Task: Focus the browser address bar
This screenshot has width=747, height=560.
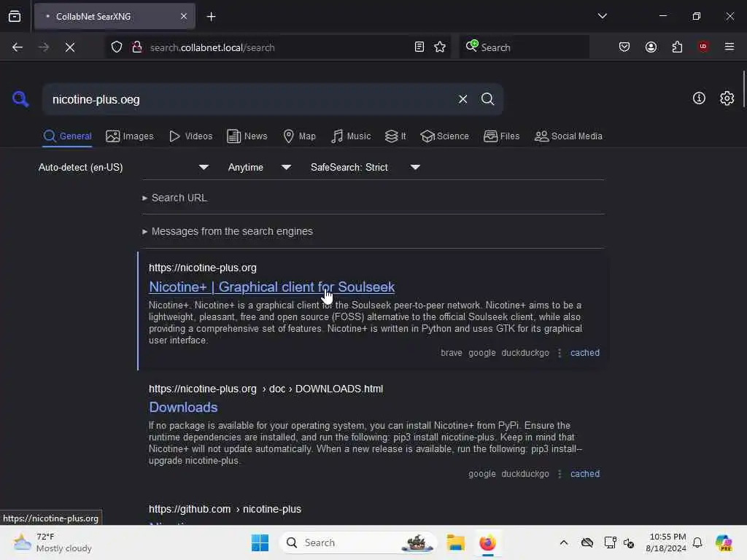Action: (277, 47)
